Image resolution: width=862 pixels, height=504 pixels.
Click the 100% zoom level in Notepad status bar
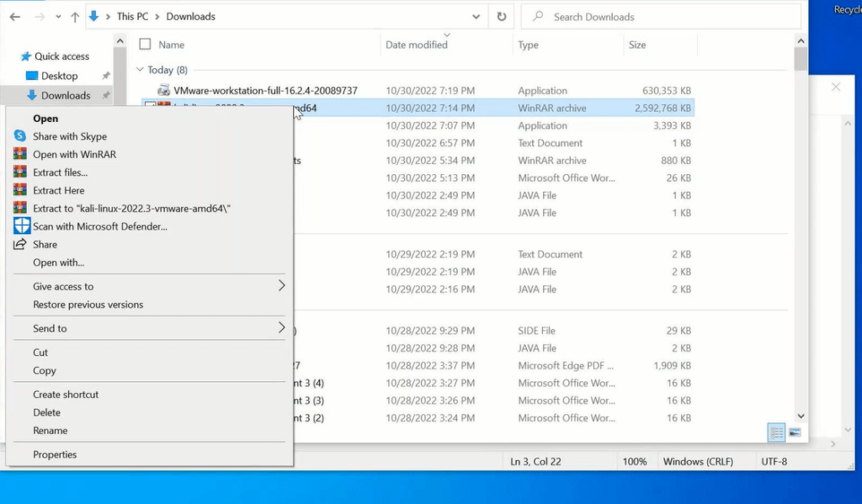coord(635,462)
